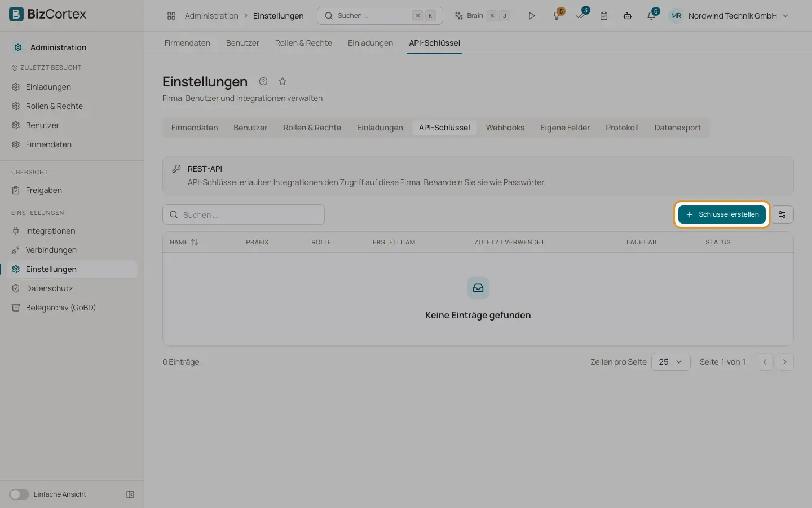
Task: Click the empty inbox icon in table
Action: [x=478, y=288]
